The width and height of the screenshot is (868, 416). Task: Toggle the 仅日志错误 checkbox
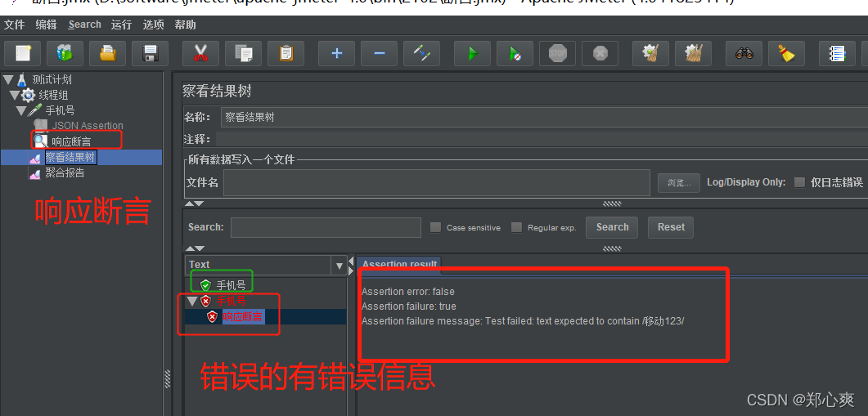[799, 182]
